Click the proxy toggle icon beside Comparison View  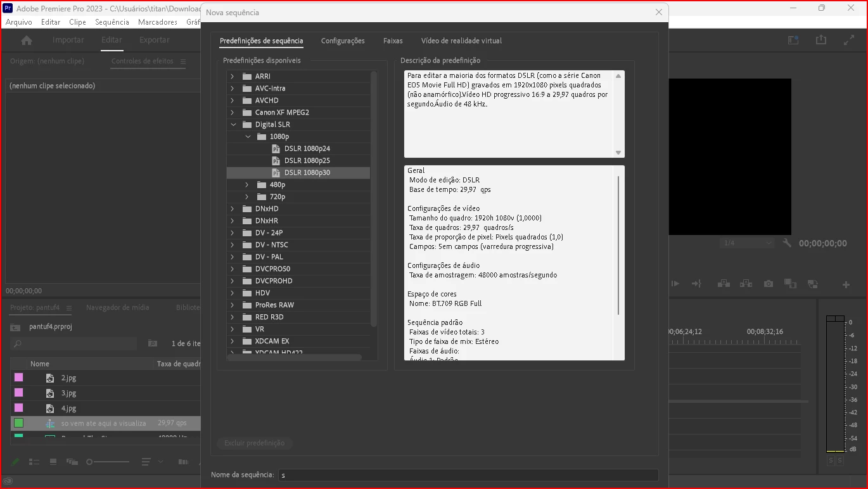[813, 284]
